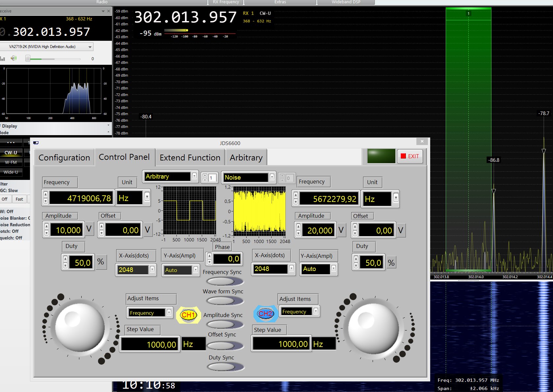Click the CH1 frequency field 4719006,78
Viewport: 553px width, 392px height.
(81, 198)
